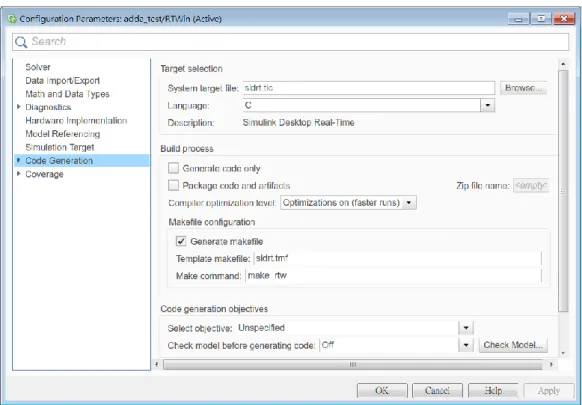Check Package code and artifacts option
Screen dimensions: 582x405
click(173, 185)
